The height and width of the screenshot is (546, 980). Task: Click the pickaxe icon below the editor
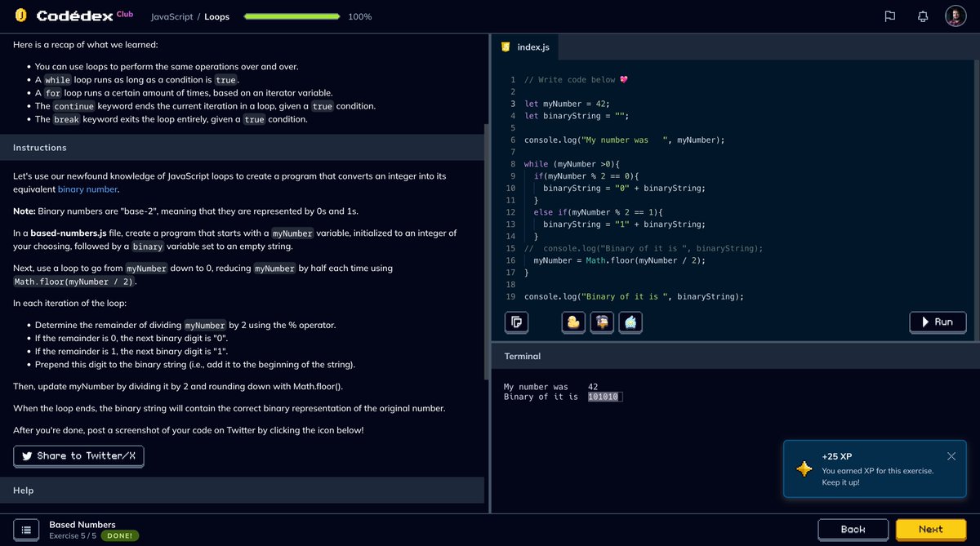[x=601, y=322]
